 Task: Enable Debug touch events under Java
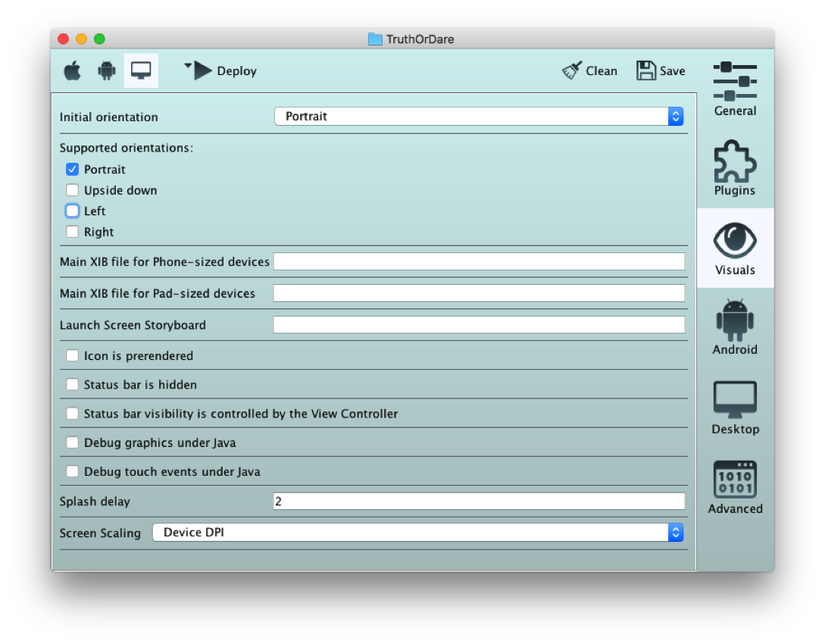coord(72,471)
